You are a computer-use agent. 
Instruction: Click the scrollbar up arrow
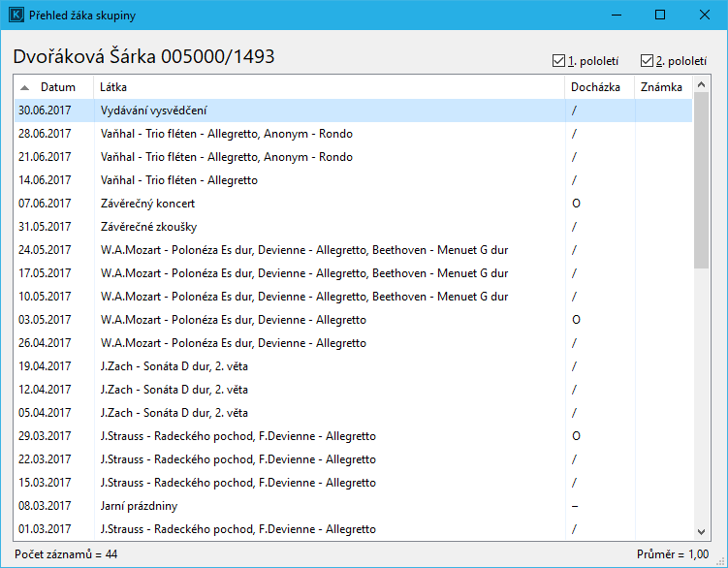click(x=703, y=87)
